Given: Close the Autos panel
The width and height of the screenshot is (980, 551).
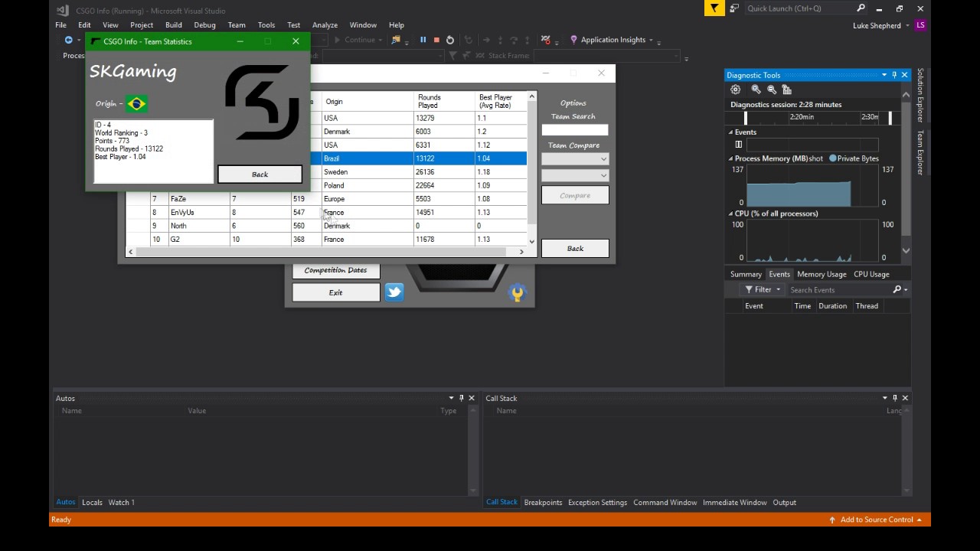Looking at the screenshot, I should [x=472, y=398].
